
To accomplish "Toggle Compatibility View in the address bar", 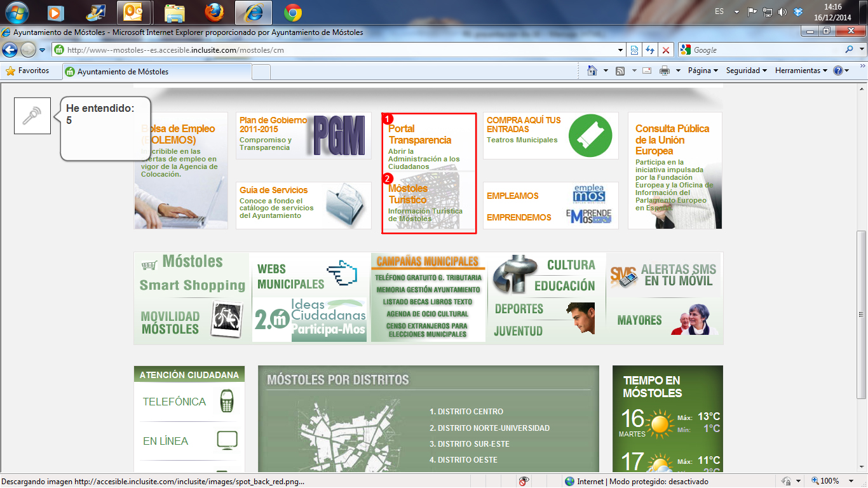I will coord(634,50).
